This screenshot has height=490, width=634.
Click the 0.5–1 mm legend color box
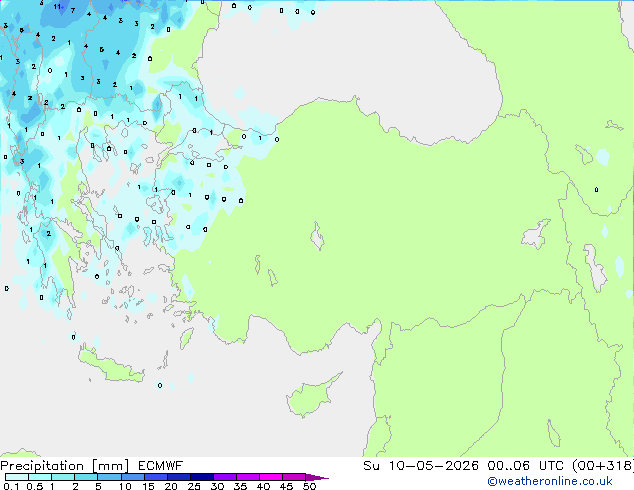pyautogui.click(x=40, y=477)
